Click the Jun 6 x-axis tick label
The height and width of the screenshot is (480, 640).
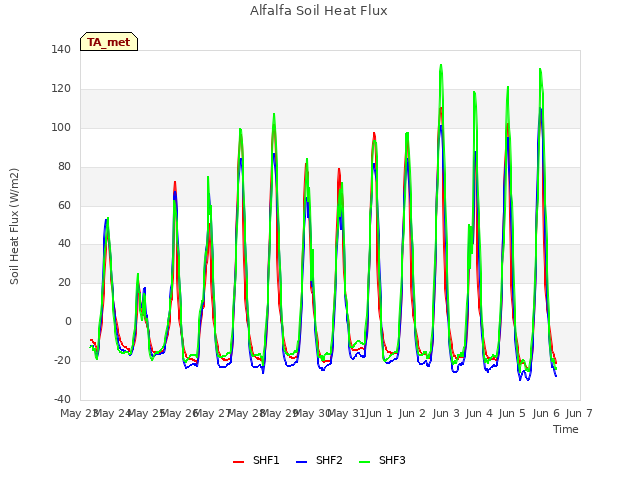coord(546,413)
